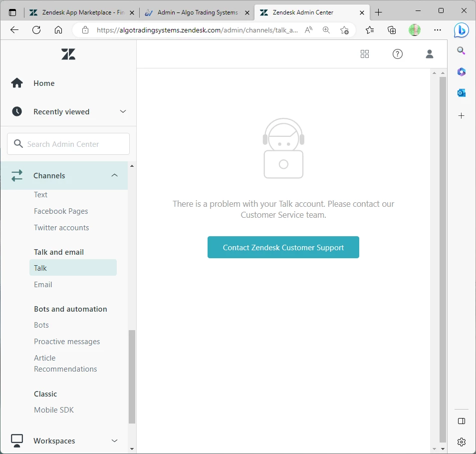
Task: Expand Recently viewed chevron
Action: point(123,111)
